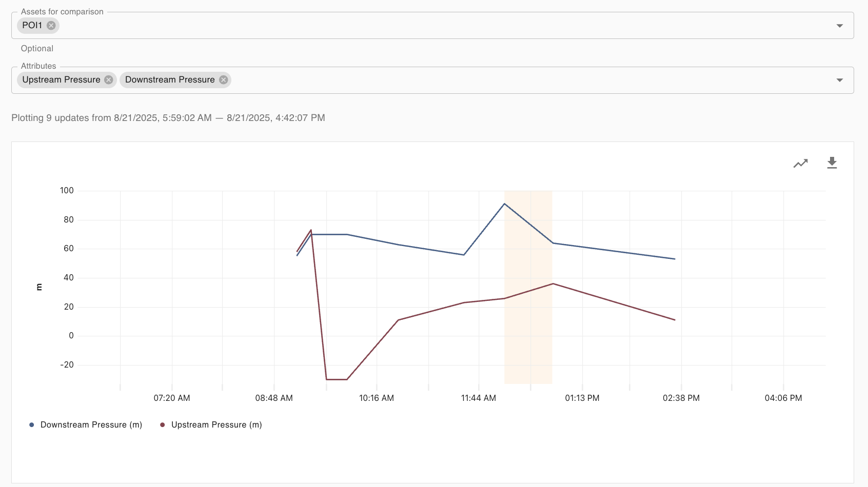Image resolution: width=868 pixels, height=487 pixels.
Task: Click the Downstream Pressure peak near 90
Action: pos(504,204)
